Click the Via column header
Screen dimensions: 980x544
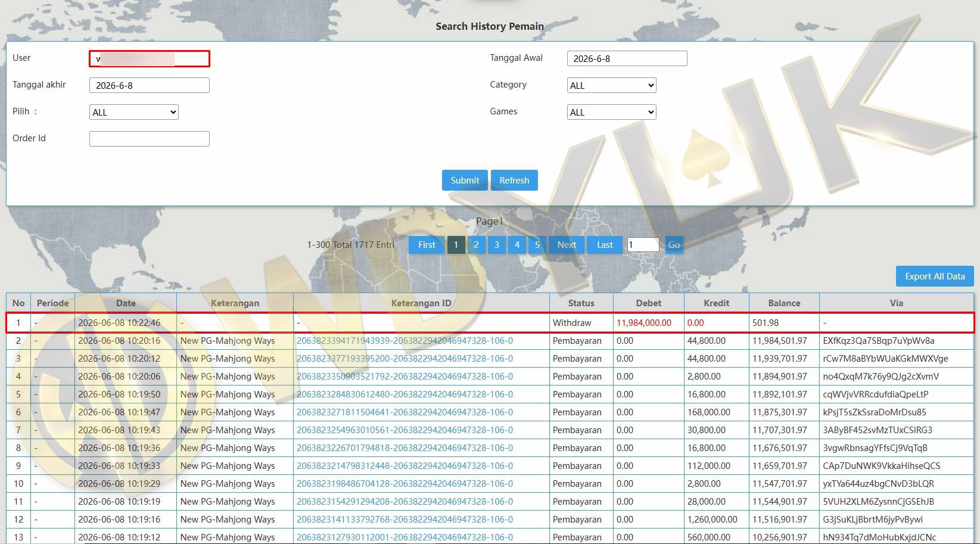coord(897,303)
